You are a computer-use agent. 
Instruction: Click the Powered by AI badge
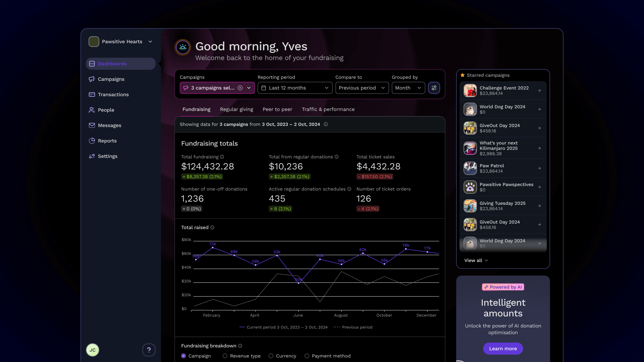(503, 287)
